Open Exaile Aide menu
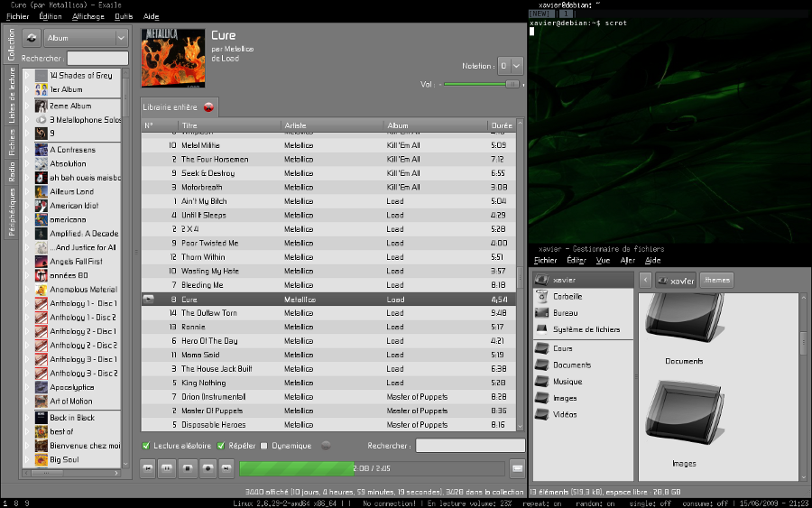Image resolution: width=812 pixels, height=508 pixels. [152, 16]
